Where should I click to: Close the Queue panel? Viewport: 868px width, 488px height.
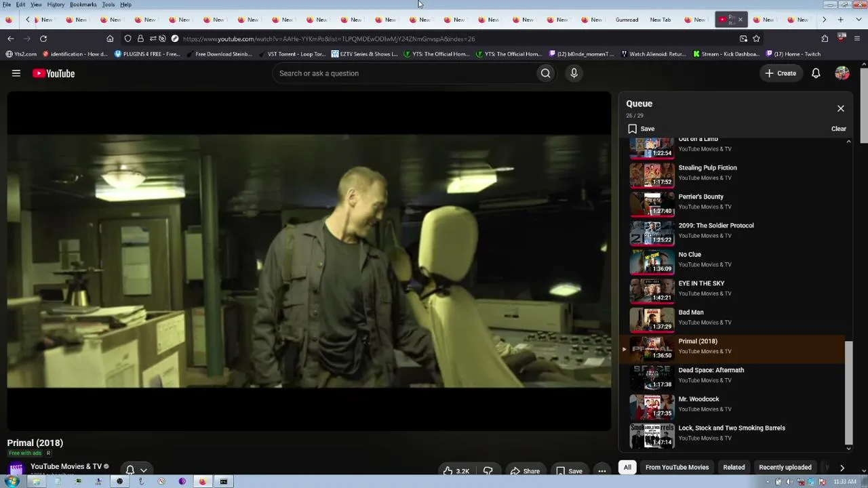coord(840,108)
